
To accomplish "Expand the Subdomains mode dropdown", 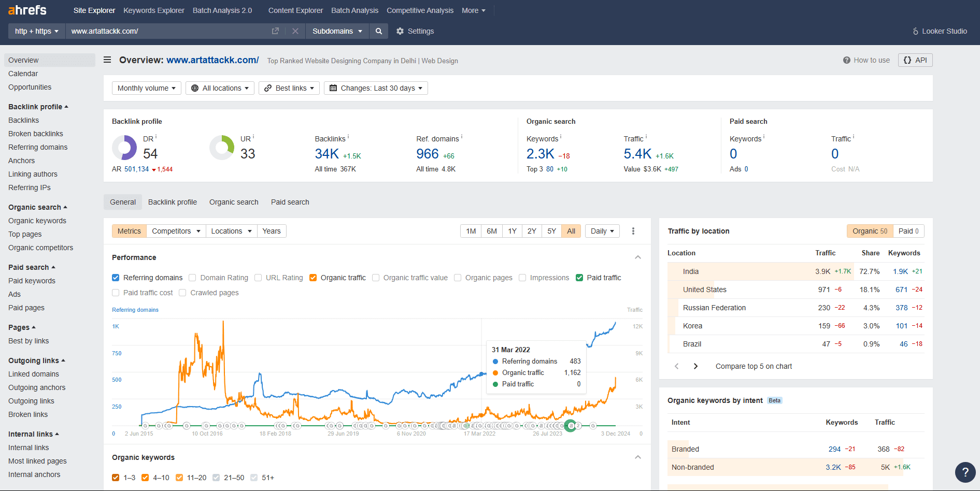I will coord(337,31).
